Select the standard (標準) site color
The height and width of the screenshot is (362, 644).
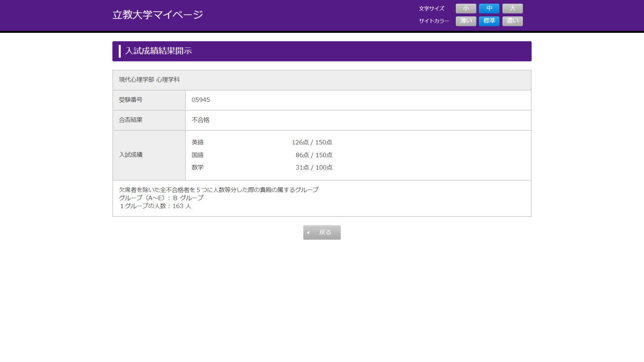coord(489,21)
